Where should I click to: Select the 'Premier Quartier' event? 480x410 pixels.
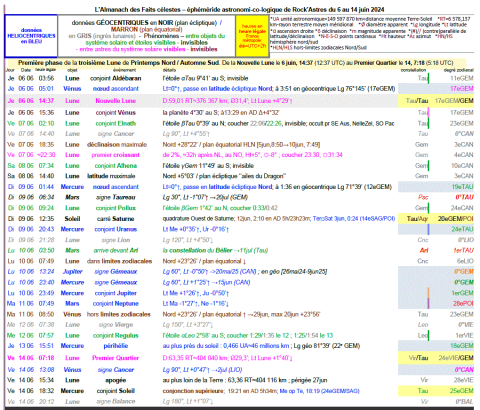pyautogui.click(x=116, y=358)
